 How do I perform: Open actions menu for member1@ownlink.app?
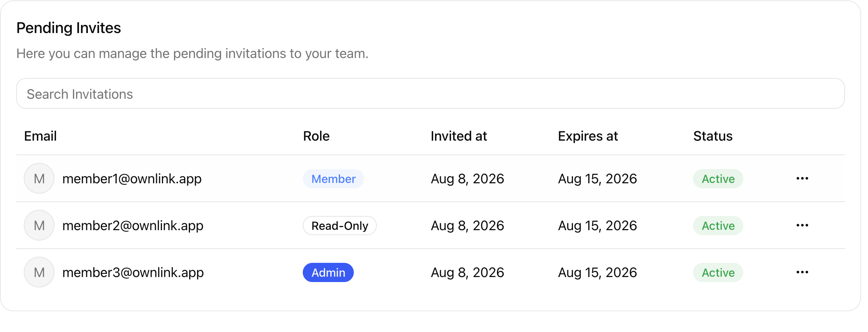(x=802, y=178)
